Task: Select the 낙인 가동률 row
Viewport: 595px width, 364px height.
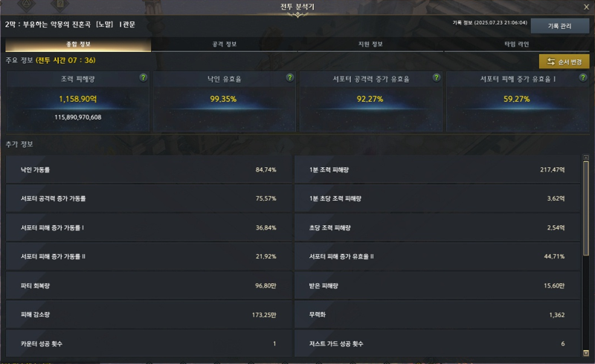Action: tap(149, 169)
